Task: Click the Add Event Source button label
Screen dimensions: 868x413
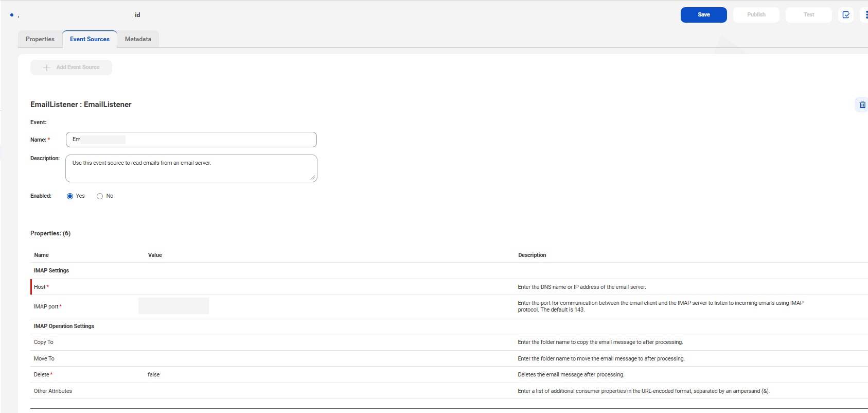Action: coord(78,67)
